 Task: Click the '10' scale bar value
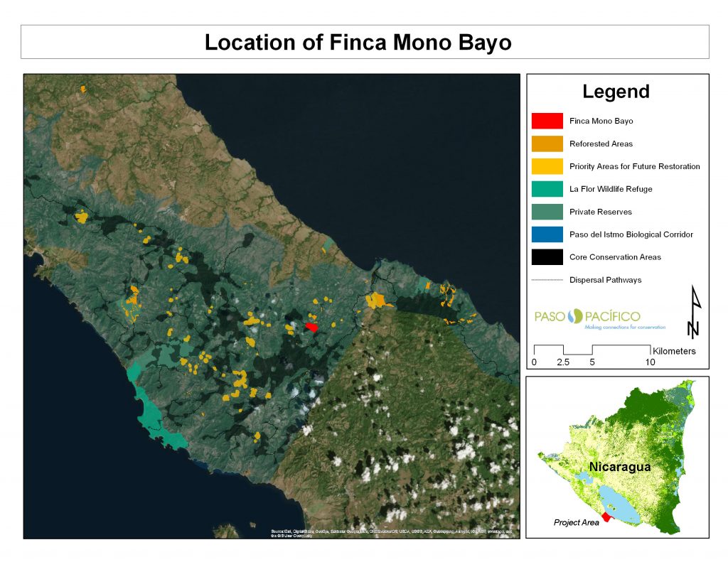[650, 362]
